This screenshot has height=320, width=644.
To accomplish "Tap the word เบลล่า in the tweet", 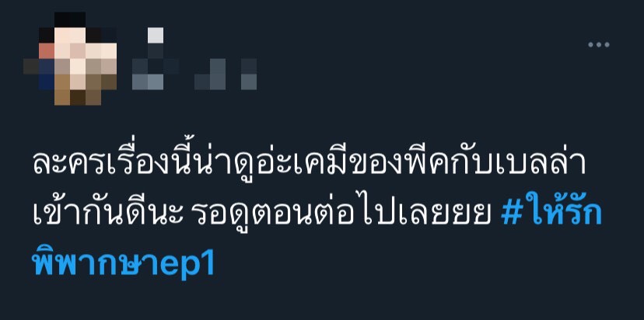I will point(539,165).
